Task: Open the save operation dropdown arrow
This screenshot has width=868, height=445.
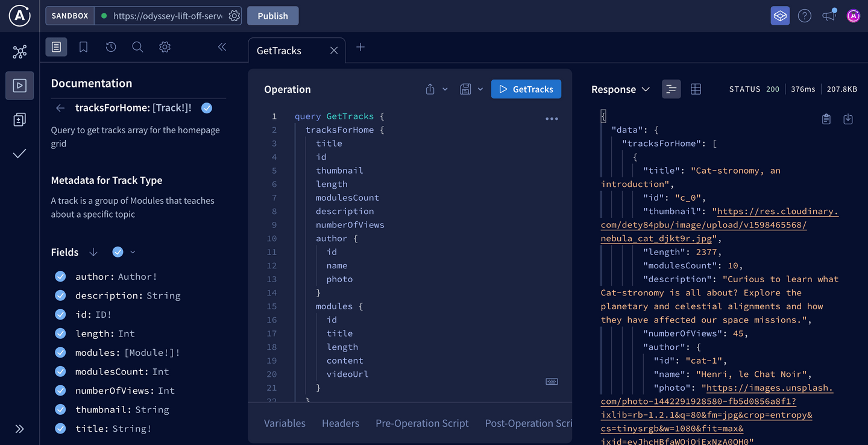Action: pyautogui.click(x=479, y=89)
